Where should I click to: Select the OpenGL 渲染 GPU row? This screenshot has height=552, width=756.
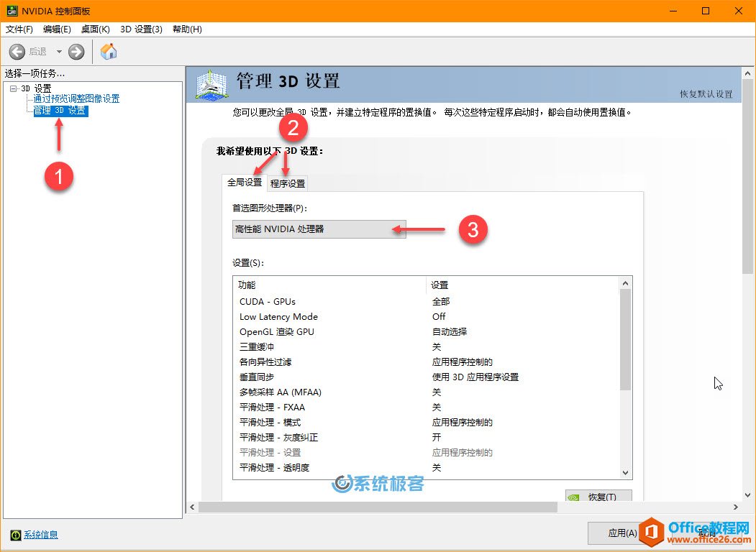tap(426, 332)
